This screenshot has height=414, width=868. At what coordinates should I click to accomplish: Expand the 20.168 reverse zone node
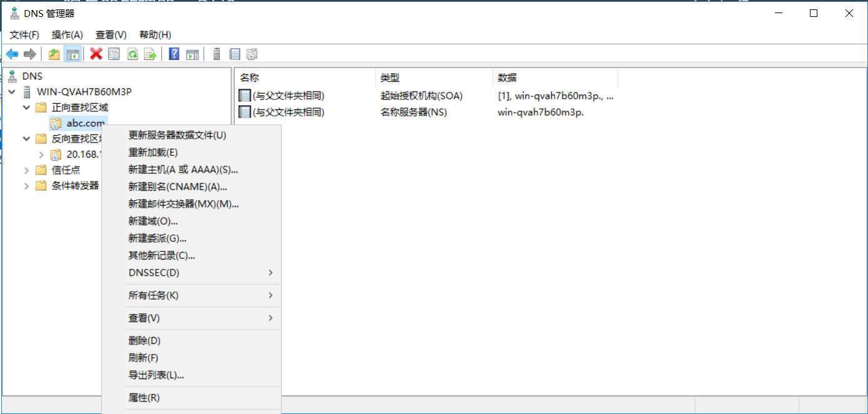tap(41, 154)
